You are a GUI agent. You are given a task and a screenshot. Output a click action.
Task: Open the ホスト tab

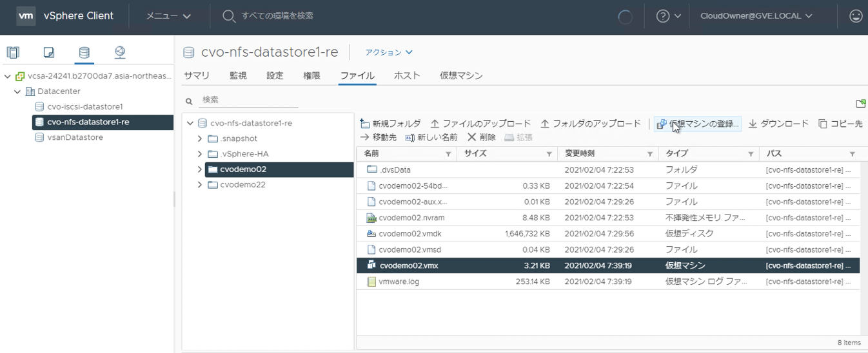click(x=407, y=75)
